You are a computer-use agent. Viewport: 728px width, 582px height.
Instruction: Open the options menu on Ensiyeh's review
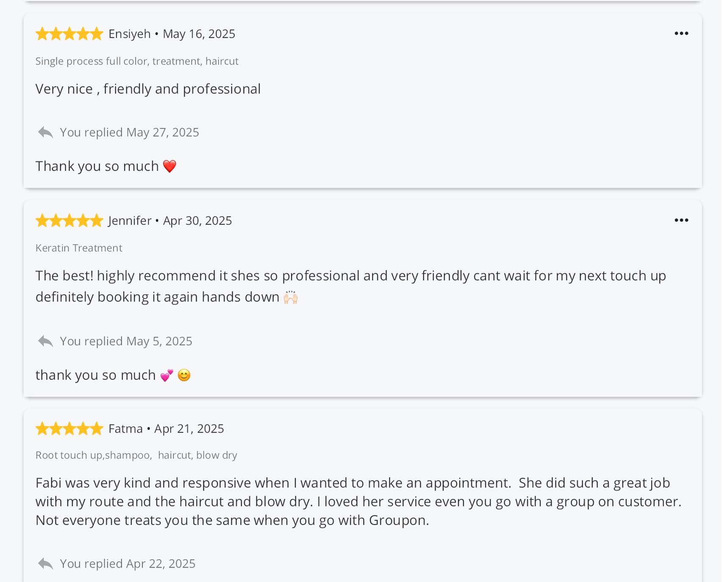pyautogui.click(x=681, y=33)
